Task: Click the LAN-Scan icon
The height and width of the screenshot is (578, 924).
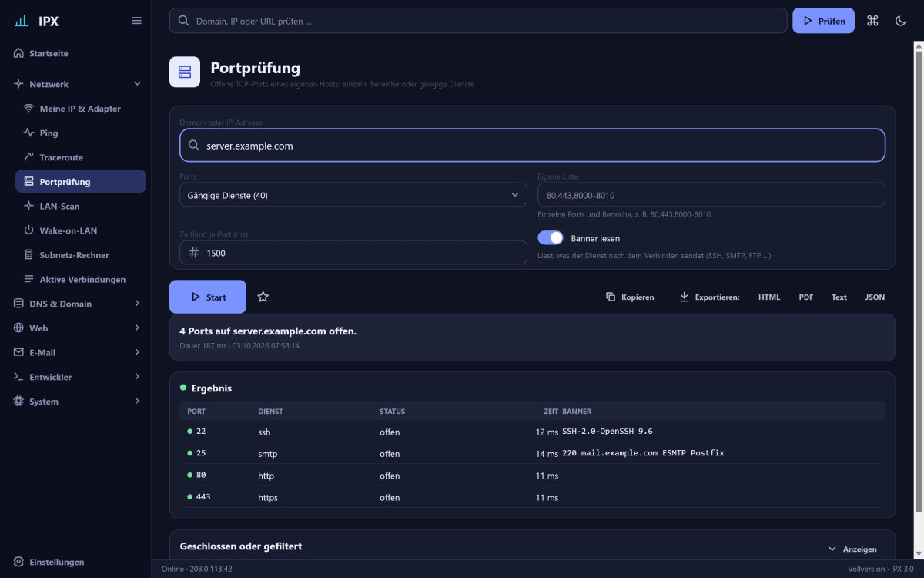Action: click(29, 206)
